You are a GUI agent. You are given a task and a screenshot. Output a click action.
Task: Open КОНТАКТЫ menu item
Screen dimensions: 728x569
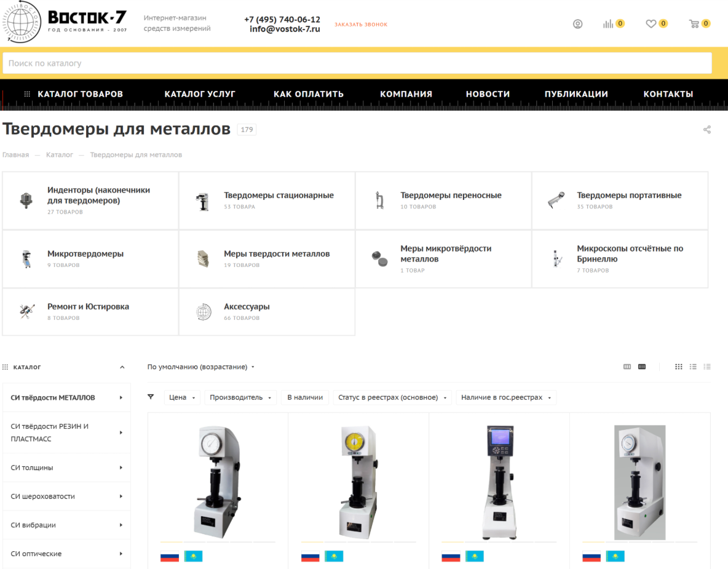(x=668, y=94)
